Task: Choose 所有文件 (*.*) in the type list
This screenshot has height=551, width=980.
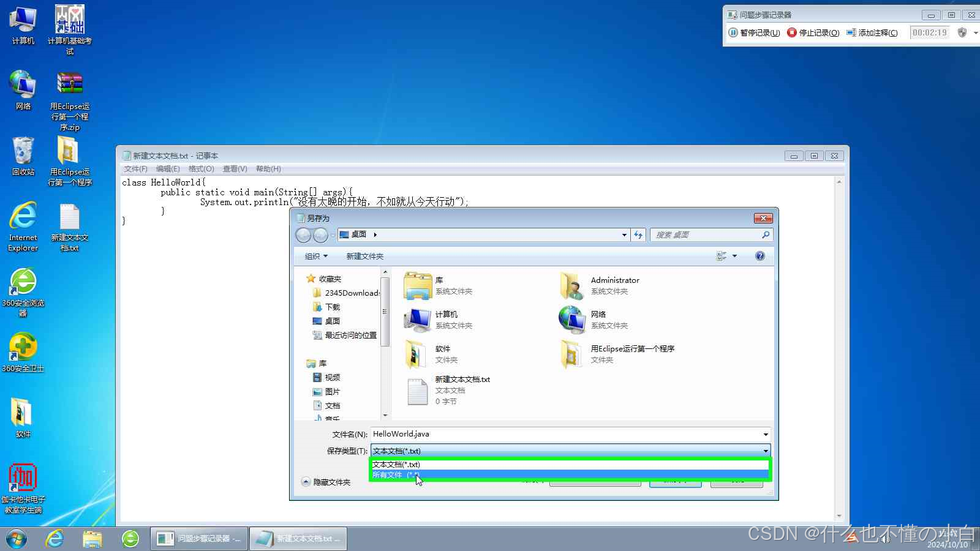Action: point(570,474)
